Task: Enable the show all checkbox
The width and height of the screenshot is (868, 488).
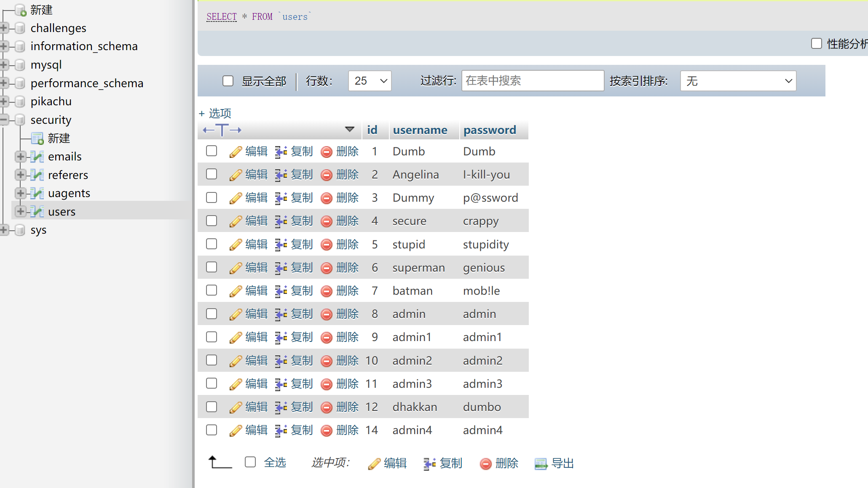Action: pyautogui.click(x=228, y=81)
